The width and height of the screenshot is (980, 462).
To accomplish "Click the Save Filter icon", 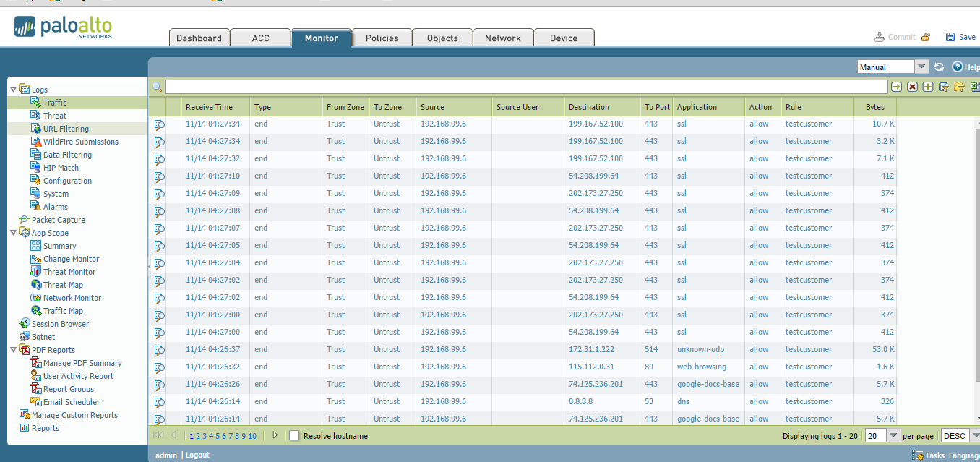I will 943,87.
